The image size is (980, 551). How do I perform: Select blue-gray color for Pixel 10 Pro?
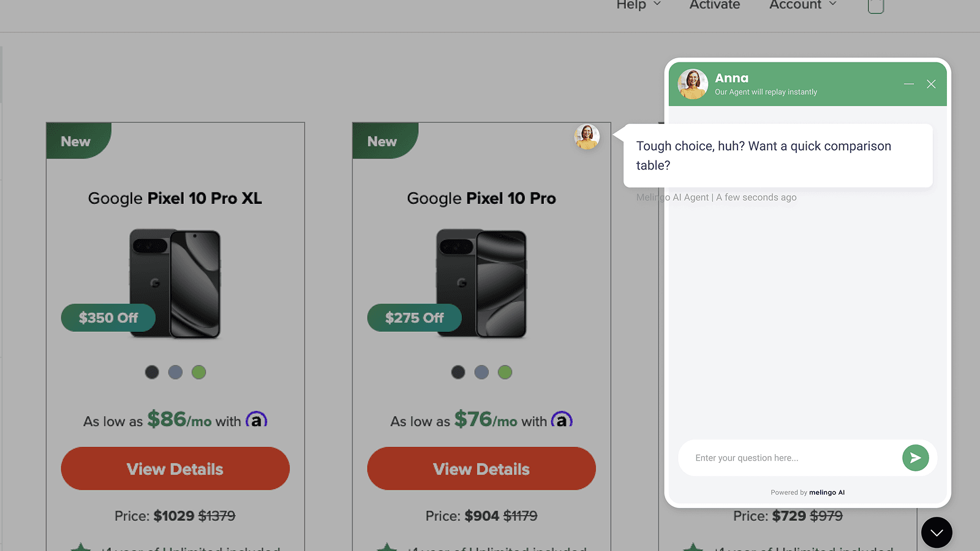pyautogui.click(x=481, y=372)
